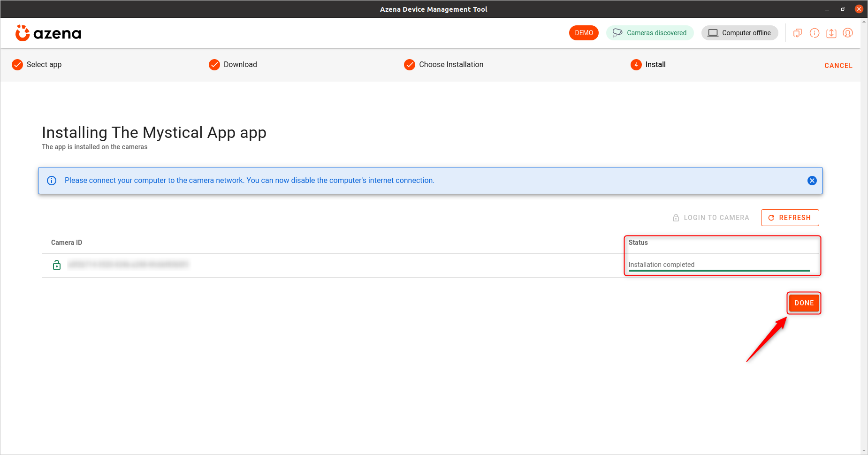Dismiss the blue info banner
Image resolution: width=868 pixels, height=455 pixels.
tap(812, 181)
